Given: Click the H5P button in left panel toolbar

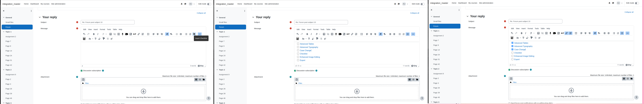Looking at the screenshot, I should pyautogui.click(x=135, y=34).
